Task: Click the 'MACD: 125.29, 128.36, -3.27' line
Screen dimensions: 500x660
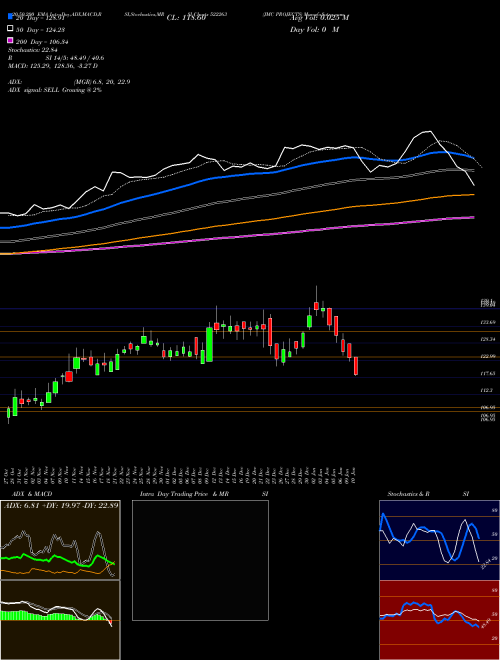Action: pyautogui.click(x=53, y=66)
